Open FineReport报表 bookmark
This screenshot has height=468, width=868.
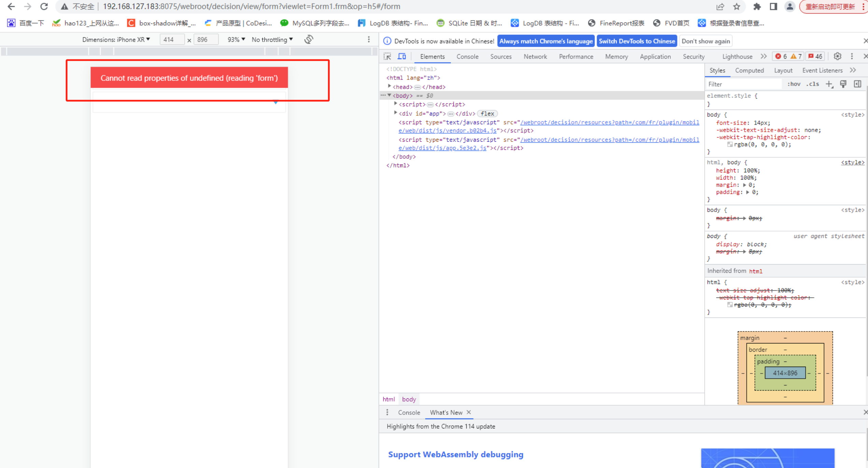click(x=616, y=23)
